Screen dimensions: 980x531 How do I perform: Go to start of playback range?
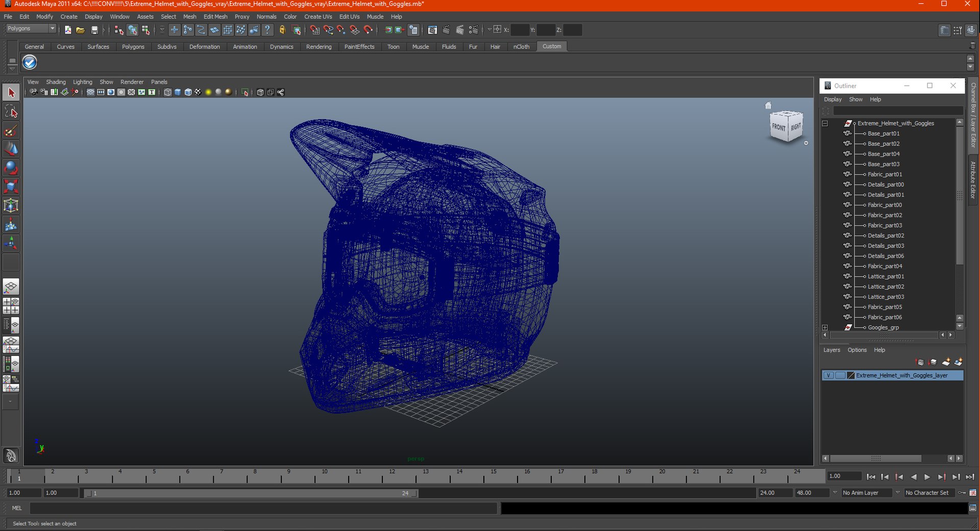(x=871, y=477)
